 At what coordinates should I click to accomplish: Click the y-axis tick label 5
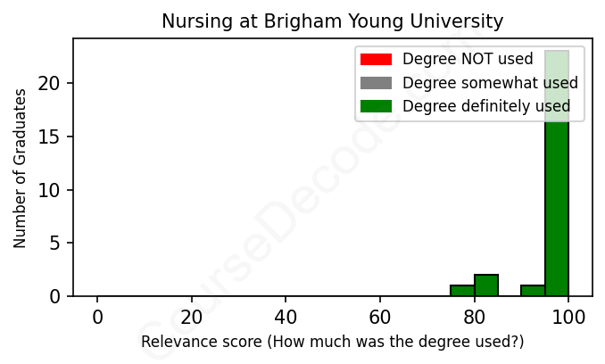[x=56, y=243]
